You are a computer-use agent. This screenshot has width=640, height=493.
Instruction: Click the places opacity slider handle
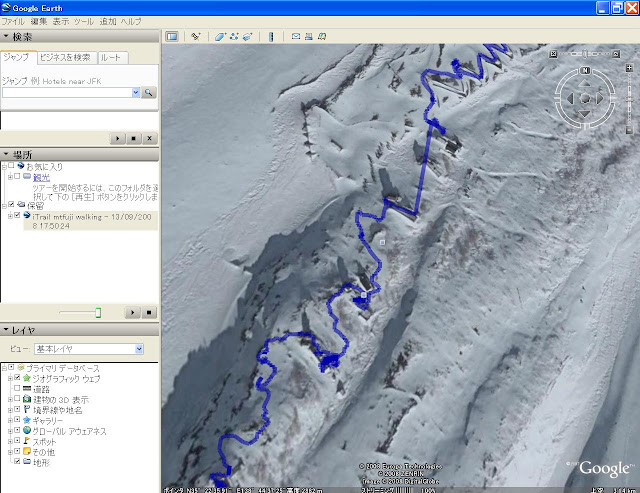point(98,313)
